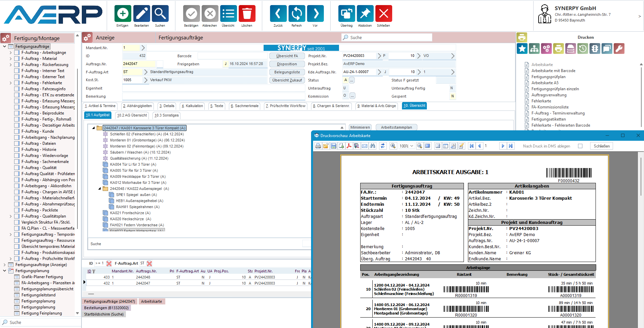Click the traffic light status icon

(x=595, y=49)
